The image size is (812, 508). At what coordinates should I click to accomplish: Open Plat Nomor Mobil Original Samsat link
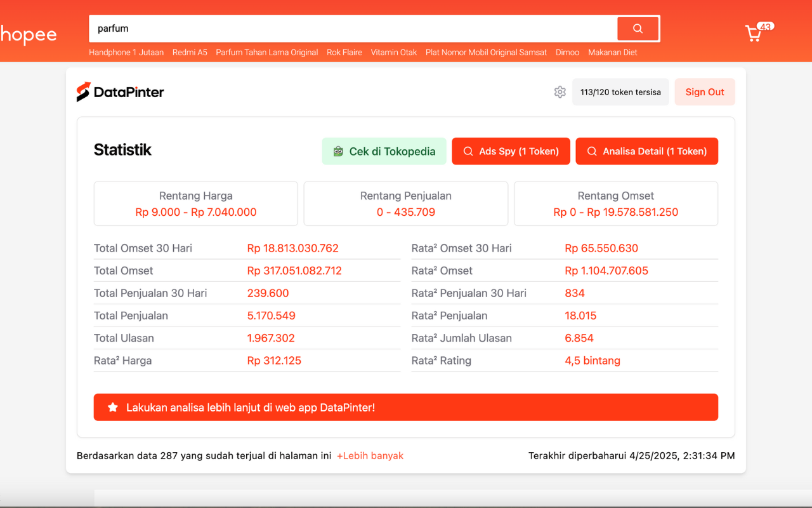[486, 53]
